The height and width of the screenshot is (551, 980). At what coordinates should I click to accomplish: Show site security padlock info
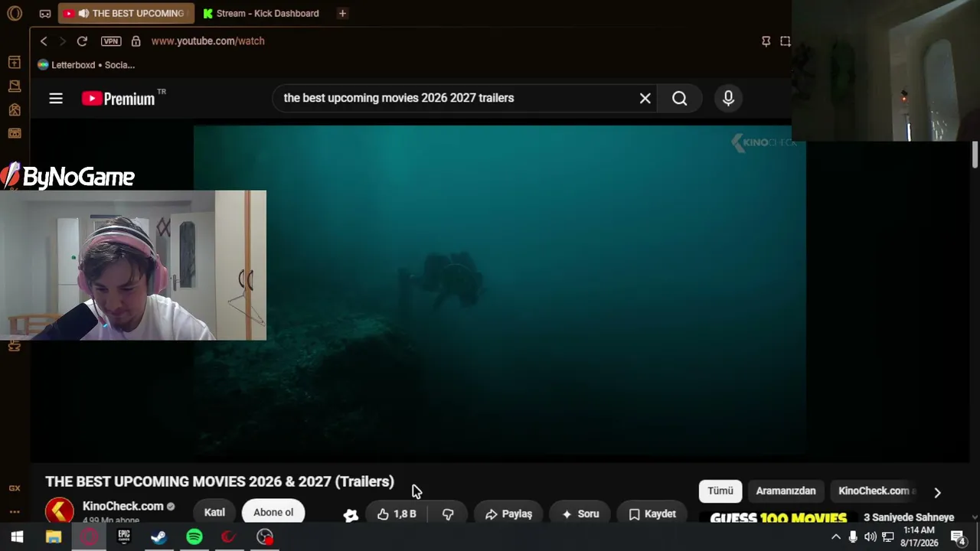tap(136, 41)
